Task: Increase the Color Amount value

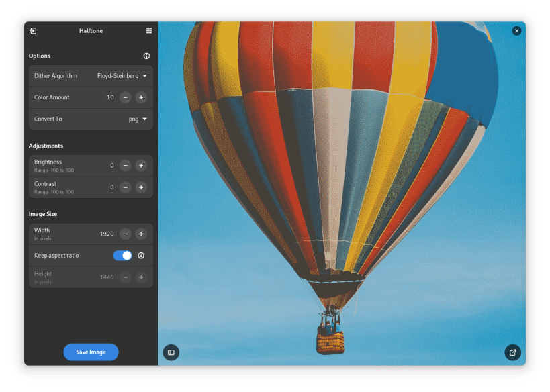Action: point(141,97)
